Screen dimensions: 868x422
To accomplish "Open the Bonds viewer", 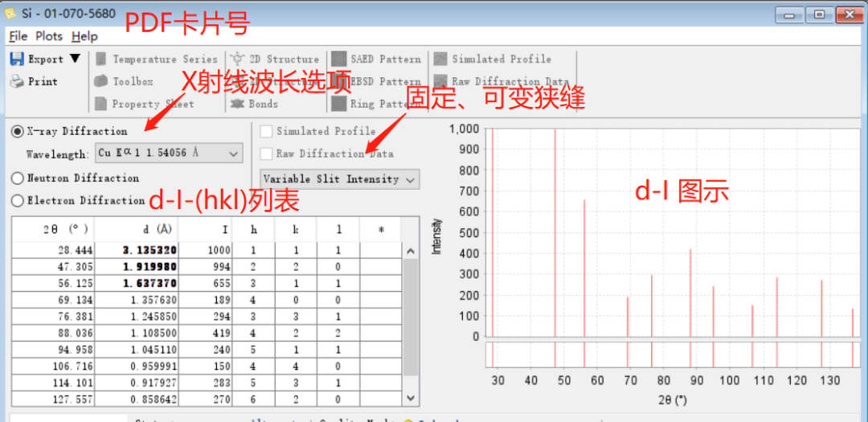I will [255, 104].
